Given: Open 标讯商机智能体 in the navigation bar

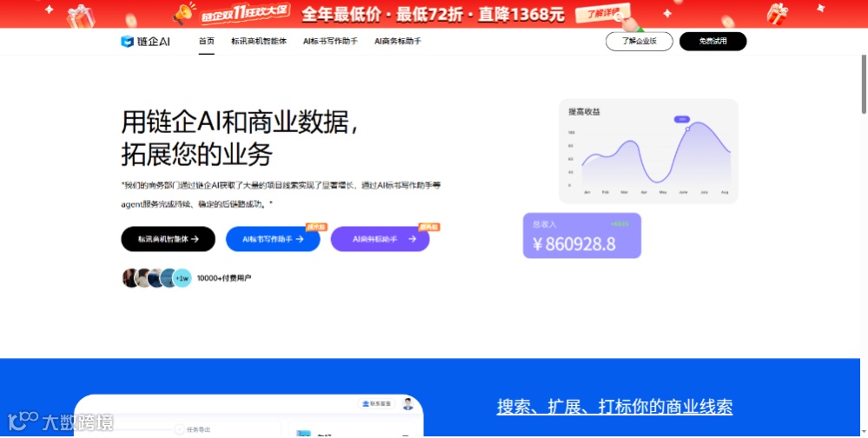Looking at the screenshot, I should (259, 41).
